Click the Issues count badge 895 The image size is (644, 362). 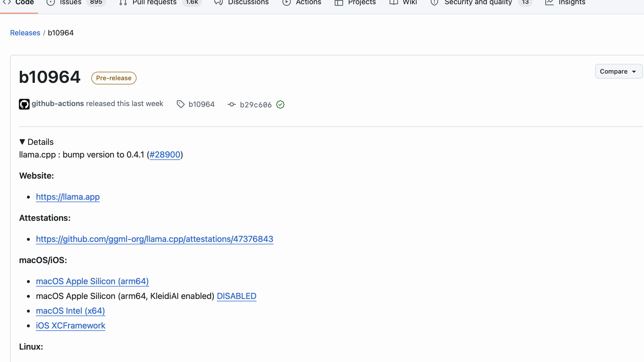[x=96, y=2]
